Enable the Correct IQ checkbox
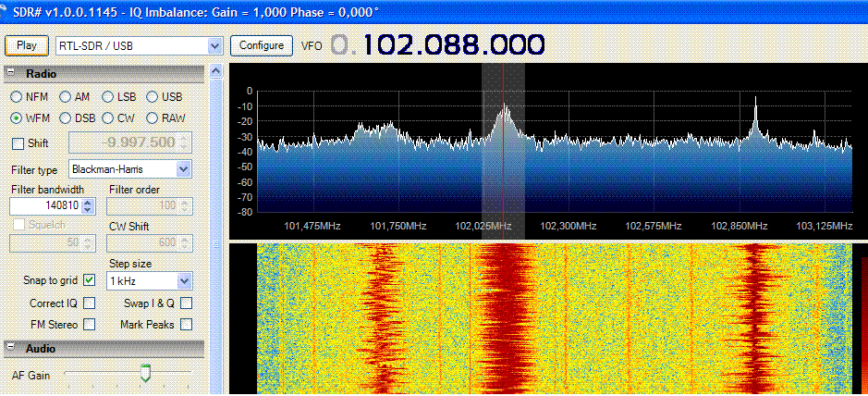Image resolution: width=868 pixels, height=396 pixels. coord(89,303)
